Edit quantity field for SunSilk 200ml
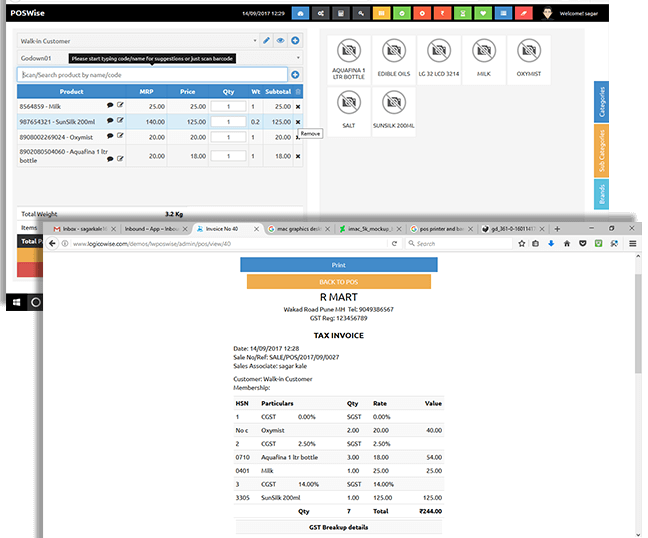 pyautogui.click(x=228, y=122)
